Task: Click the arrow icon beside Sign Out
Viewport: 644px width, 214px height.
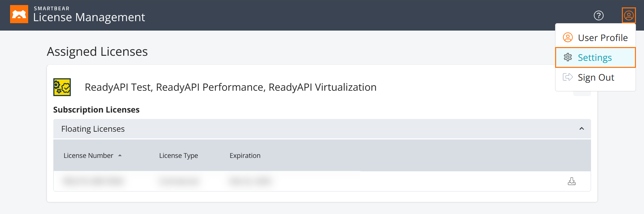Action: (568, 77)
